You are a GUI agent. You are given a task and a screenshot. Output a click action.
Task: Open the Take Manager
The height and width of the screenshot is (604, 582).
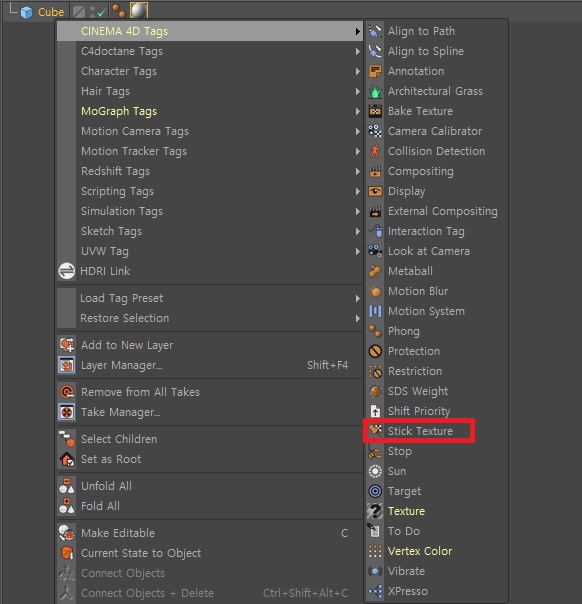pyautogui.click(x=210, y=412)
